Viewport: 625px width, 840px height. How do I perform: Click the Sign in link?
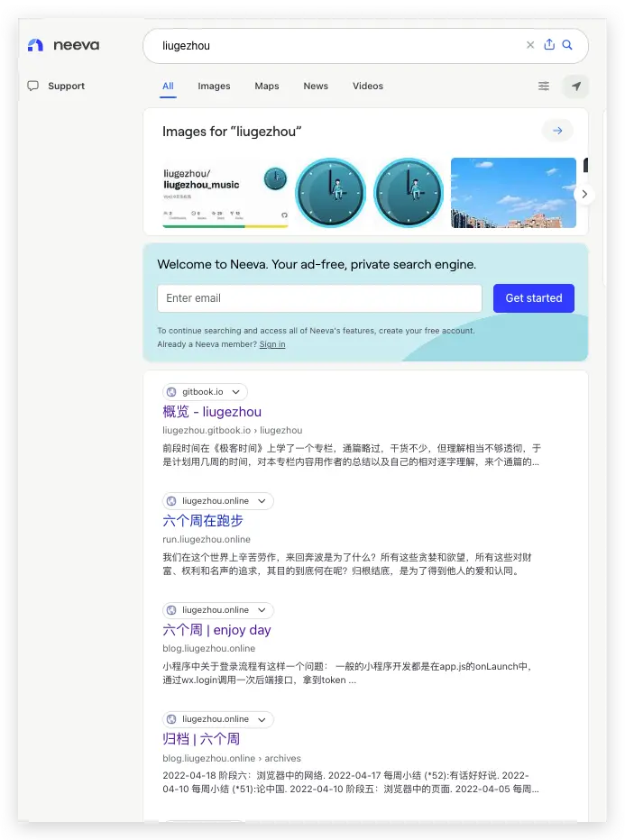[272, 344]
